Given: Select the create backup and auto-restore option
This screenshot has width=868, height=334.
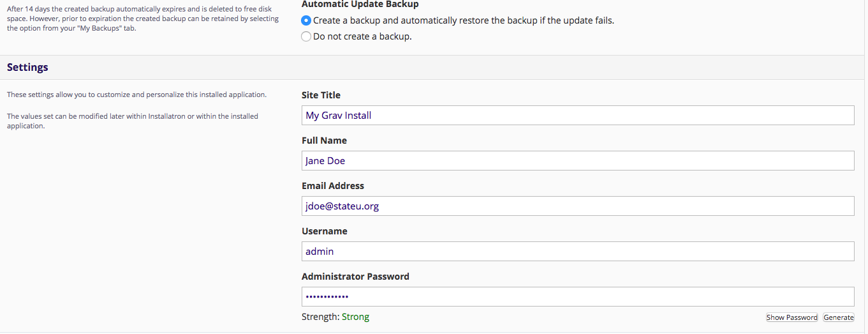Looking at the screenshot, I should 306,20.
